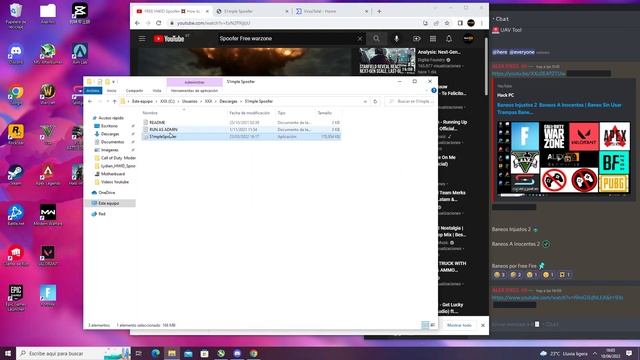Viewport: 640px width, 360px height.
Task: Open the Steam desktop shortcut
Action: point(16,175)
